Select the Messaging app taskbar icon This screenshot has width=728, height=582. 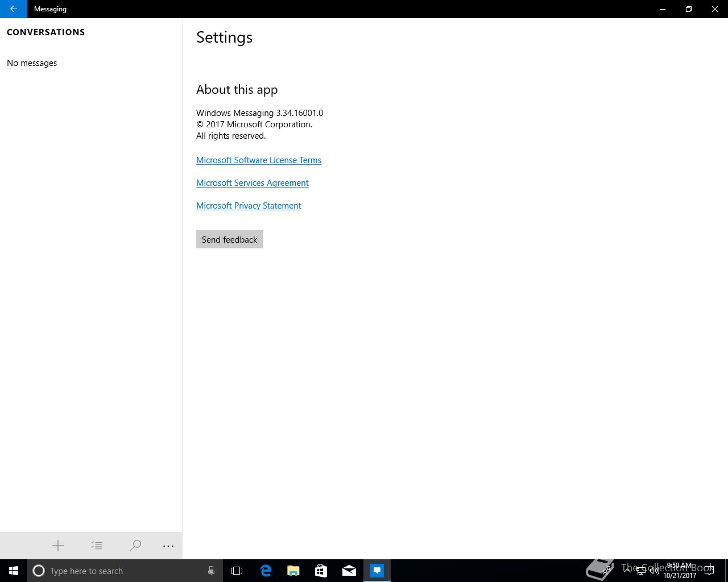pyautogui.click(x=377, y=571)
